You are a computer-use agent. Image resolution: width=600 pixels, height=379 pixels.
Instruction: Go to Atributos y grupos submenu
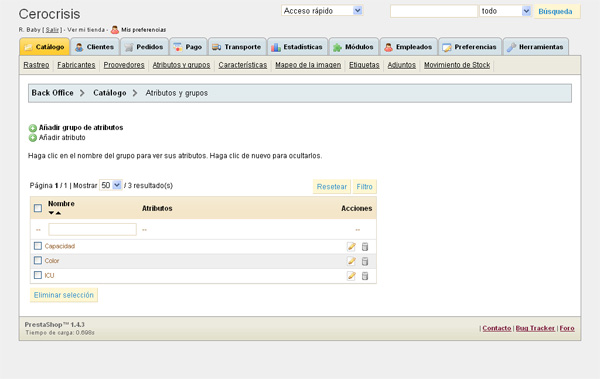181,65
